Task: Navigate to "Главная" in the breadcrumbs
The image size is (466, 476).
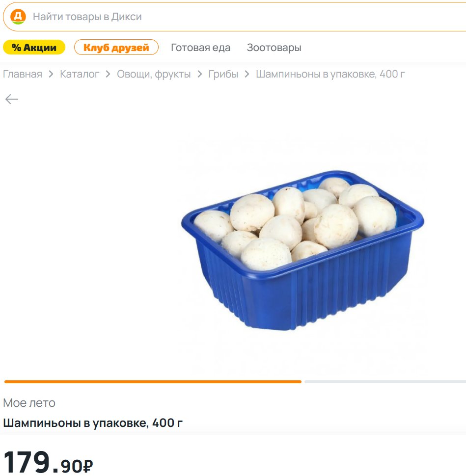Action: (x=23, y=74)
